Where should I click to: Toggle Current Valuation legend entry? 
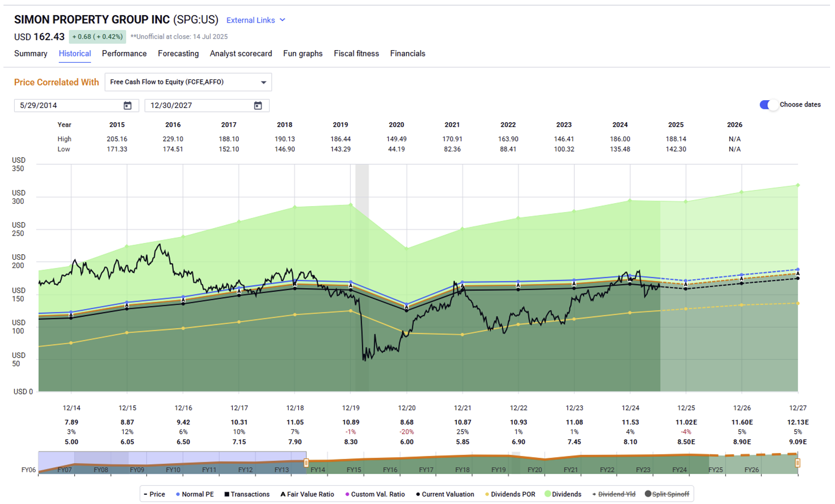coord(445,494)
